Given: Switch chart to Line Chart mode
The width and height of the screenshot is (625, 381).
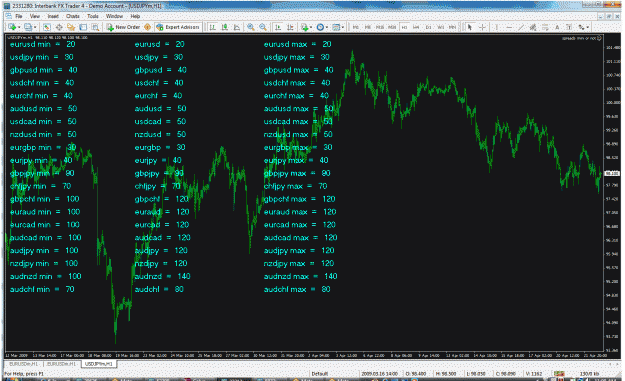Looking at the screenshot, I should [237, 27].
